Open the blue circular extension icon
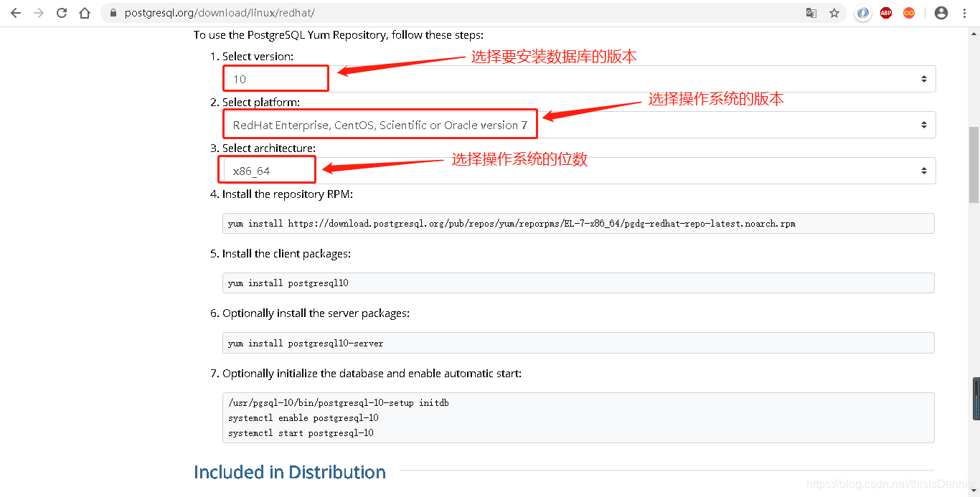This screenshot has height=497, width=980. pos(863,13)
